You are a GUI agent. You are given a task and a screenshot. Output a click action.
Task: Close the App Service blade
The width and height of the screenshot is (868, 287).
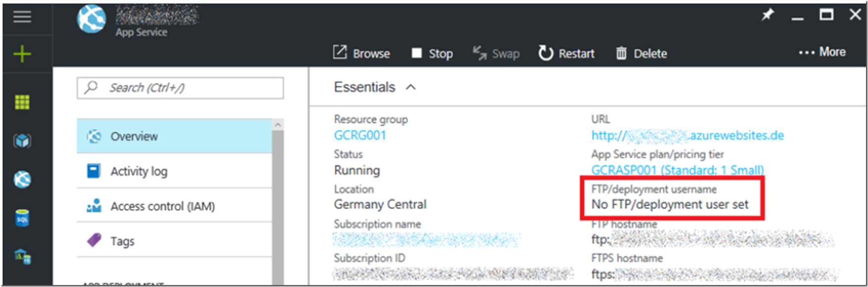coord(855,15)
